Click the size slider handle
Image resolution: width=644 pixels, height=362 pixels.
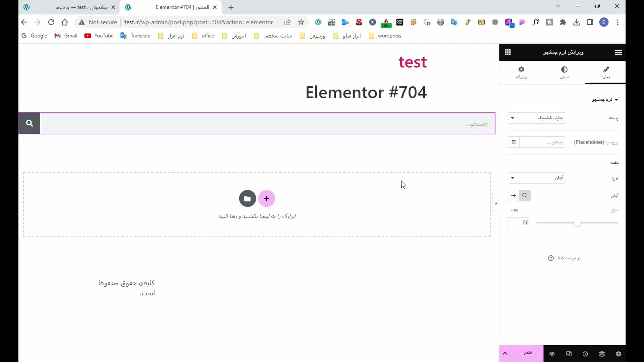577,223
